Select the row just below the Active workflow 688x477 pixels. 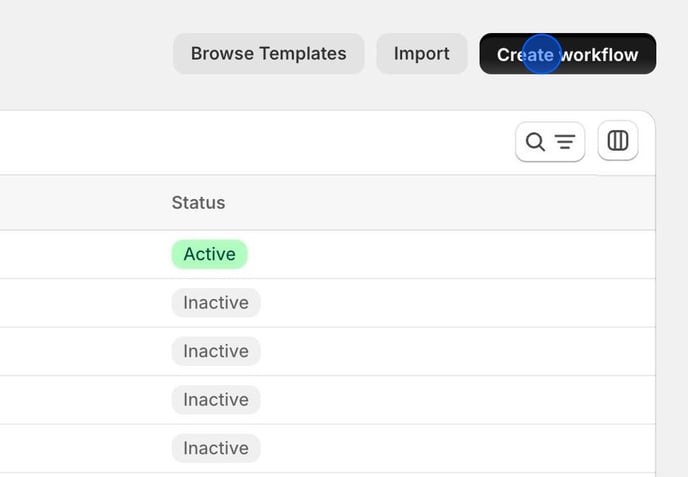pyautogui.click(x=327, y=303)
